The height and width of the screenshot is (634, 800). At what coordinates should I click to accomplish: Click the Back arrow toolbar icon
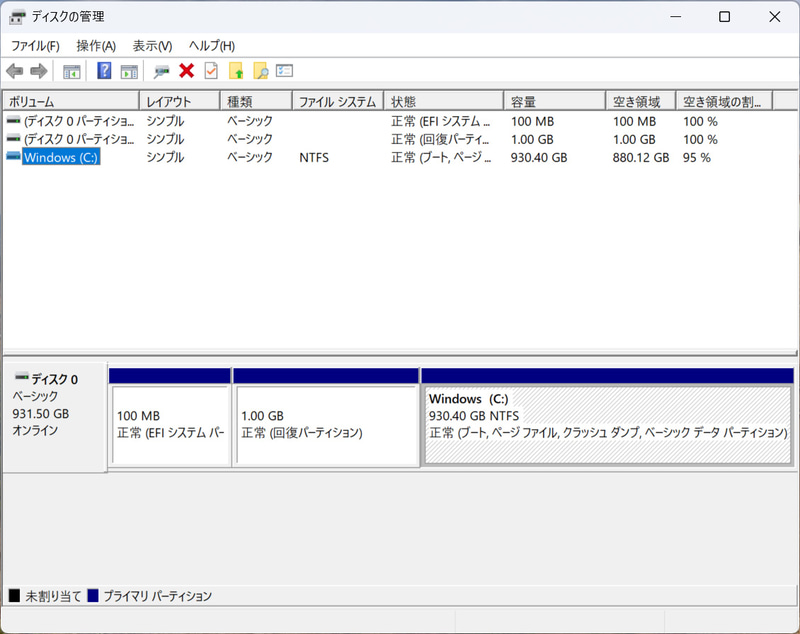pyautogui.click(x=15, y=71)
